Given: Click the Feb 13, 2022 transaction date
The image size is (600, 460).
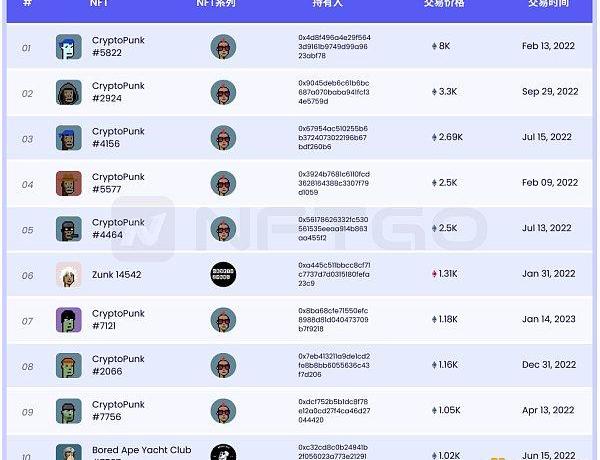Looking at the screenshot, I should point(550,47).
